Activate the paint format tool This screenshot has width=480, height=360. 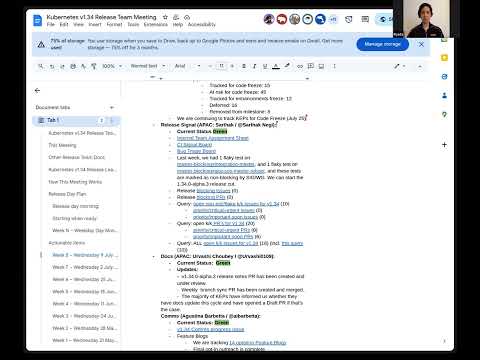(94, 66)
